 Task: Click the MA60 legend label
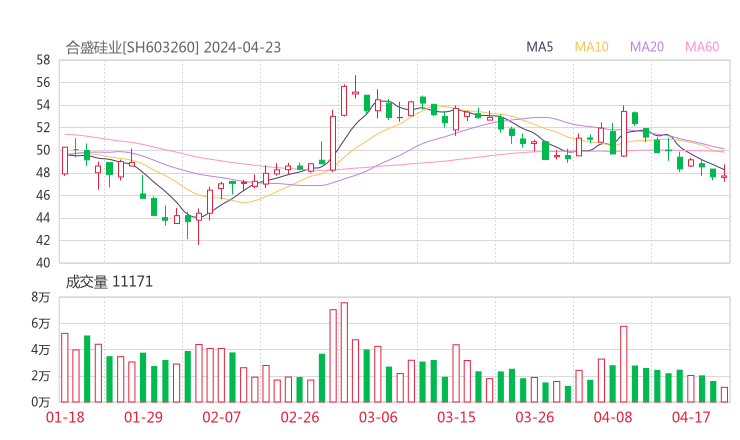pos(702,47)
